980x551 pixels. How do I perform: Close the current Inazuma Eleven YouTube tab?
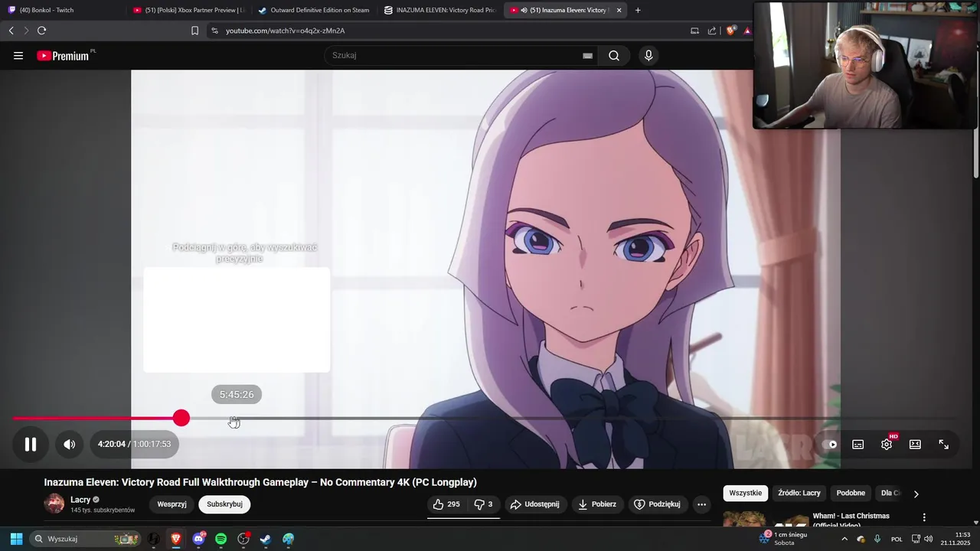[x=619, y=10]
